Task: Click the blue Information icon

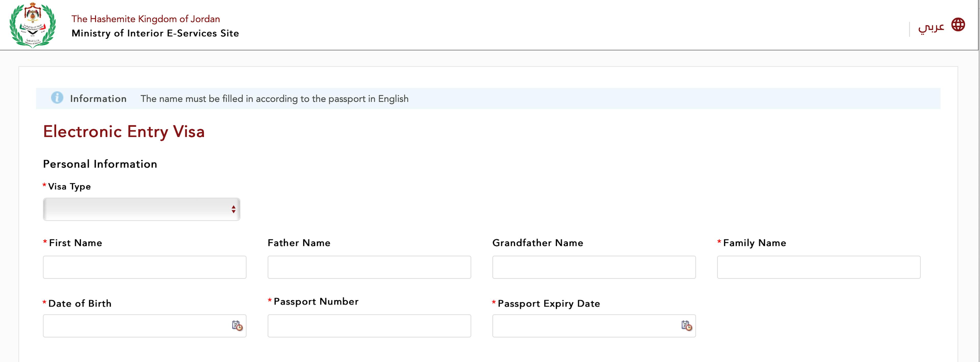Action: (x=57, y=98)
